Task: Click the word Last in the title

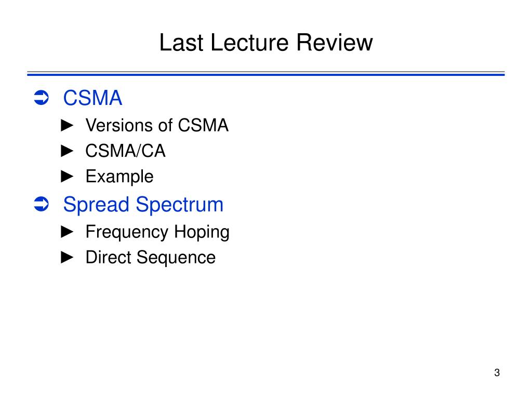Action: pos(181,43)
